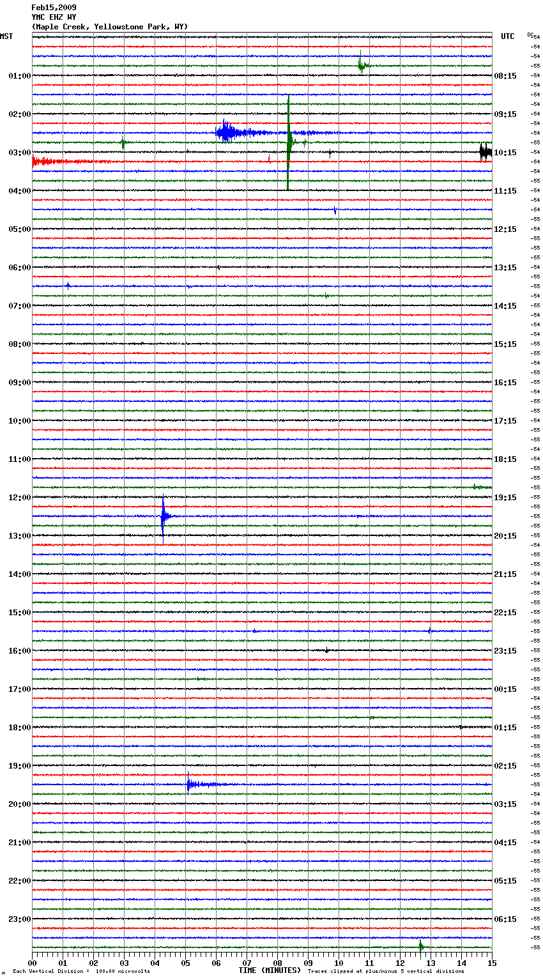Click the small green event near minute 3 at 02:45
This screenshot has width=543, height=980.
pos(123,143)
